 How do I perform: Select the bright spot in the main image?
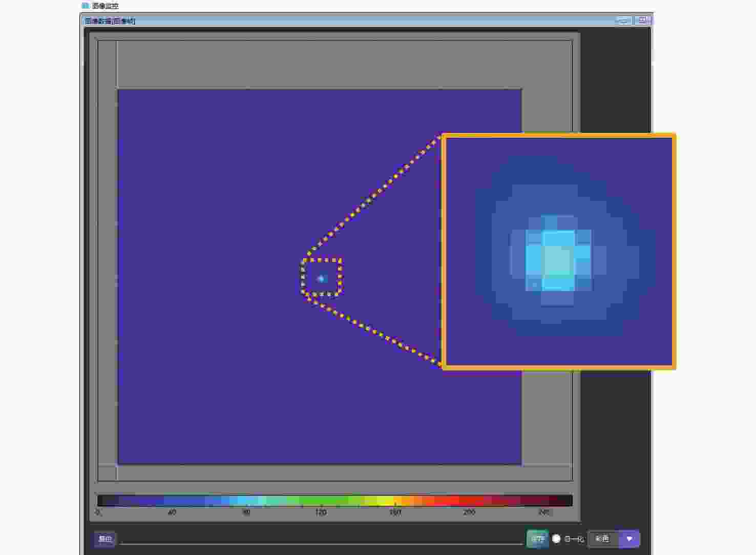click(322, 278)
